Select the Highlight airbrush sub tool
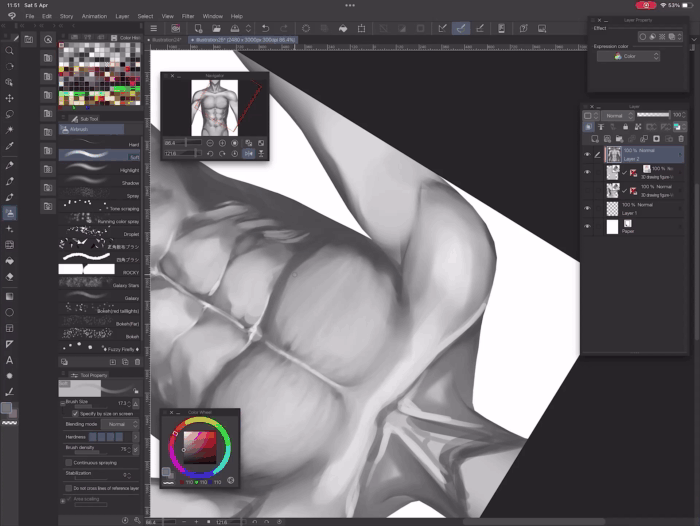 pos(98,170)
